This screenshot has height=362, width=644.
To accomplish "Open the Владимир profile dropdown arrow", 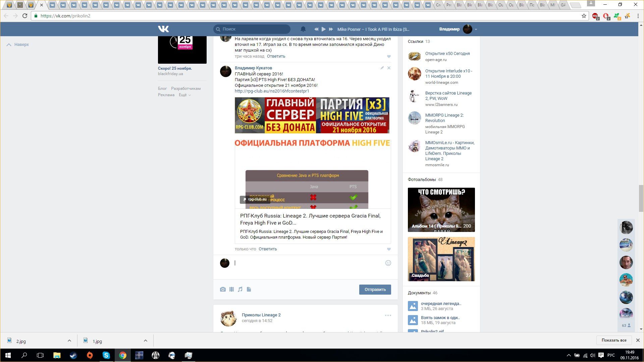I will [476, 29].
